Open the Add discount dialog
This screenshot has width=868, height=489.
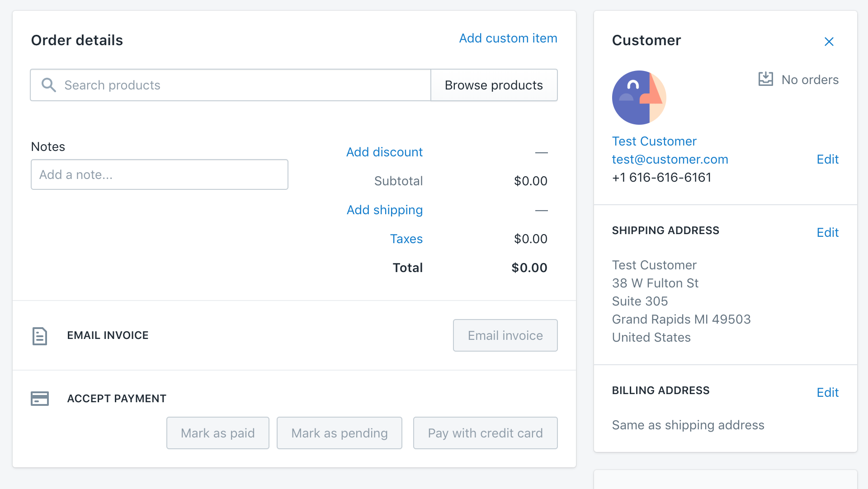(x=384, y=152)
